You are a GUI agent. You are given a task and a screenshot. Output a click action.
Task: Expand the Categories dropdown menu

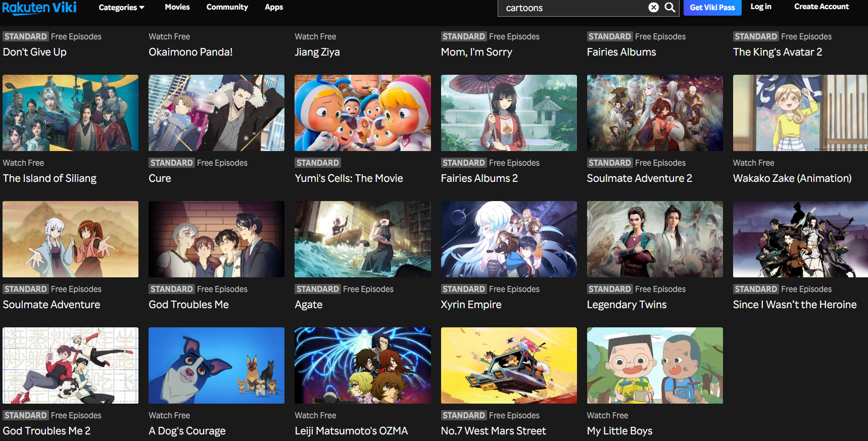click(x=121, y=8)
